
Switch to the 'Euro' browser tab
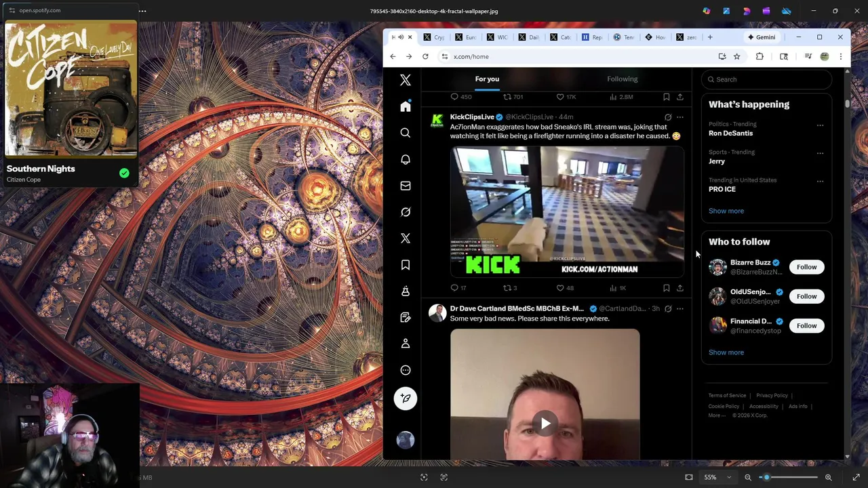tap(466, 37)
